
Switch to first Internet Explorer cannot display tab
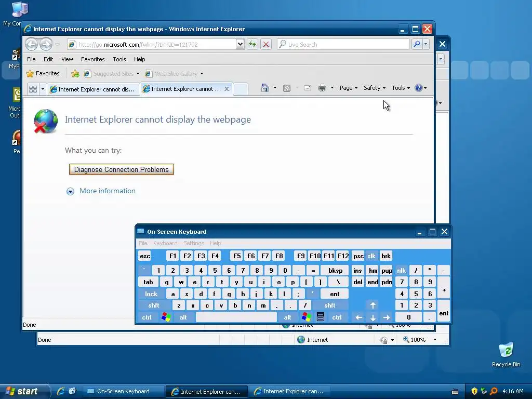pyautogui.click(x=94, y=89)
